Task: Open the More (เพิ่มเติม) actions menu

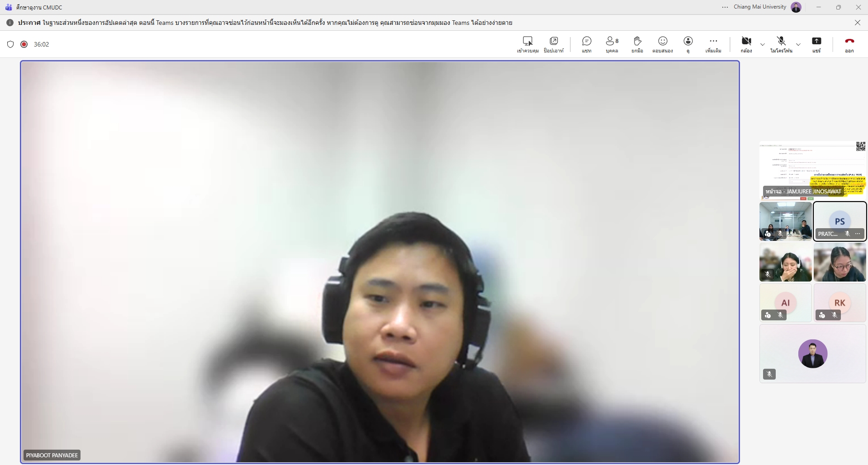Action: tap(713, 44)
